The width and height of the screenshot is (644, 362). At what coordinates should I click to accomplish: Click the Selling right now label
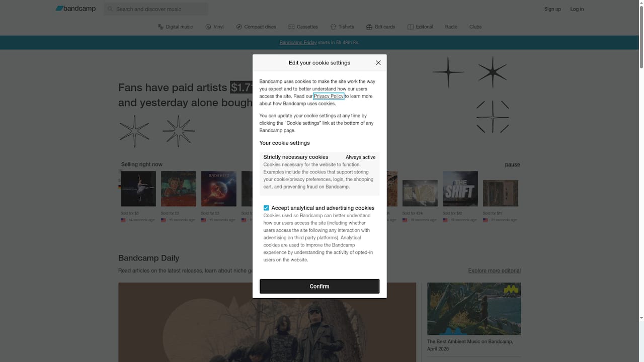point(142,164)
